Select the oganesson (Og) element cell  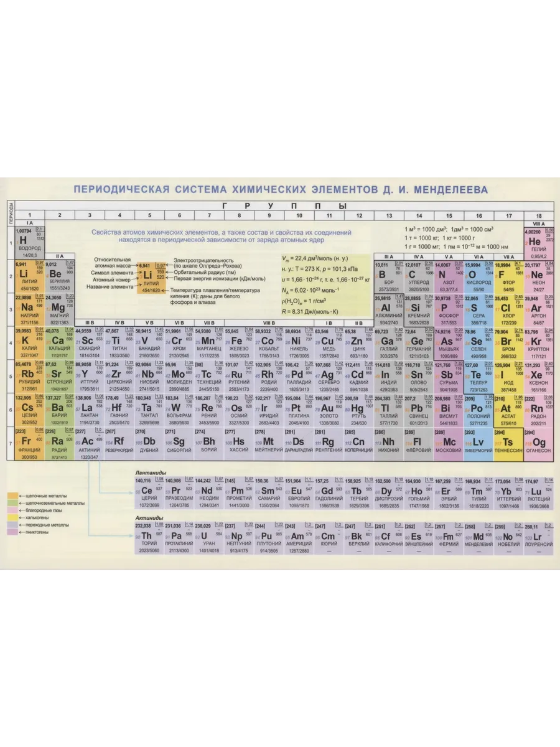point(538,443)
